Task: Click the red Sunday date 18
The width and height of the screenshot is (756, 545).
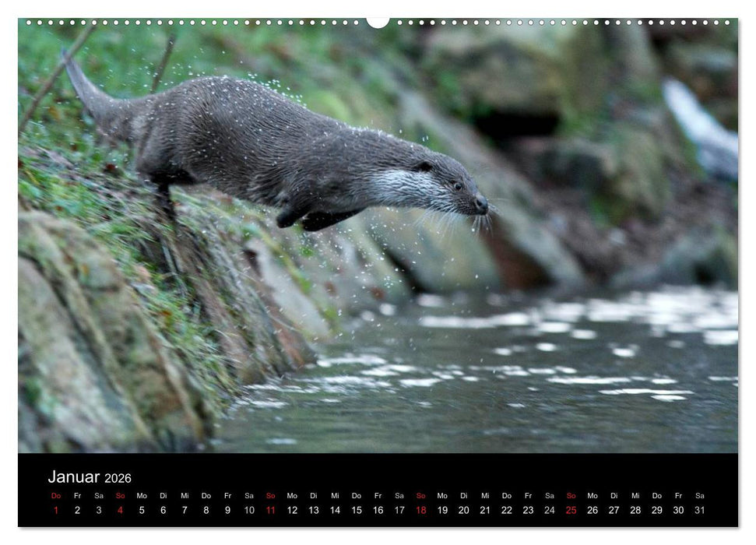Action: pyautogui.click(x=420, y=508)
